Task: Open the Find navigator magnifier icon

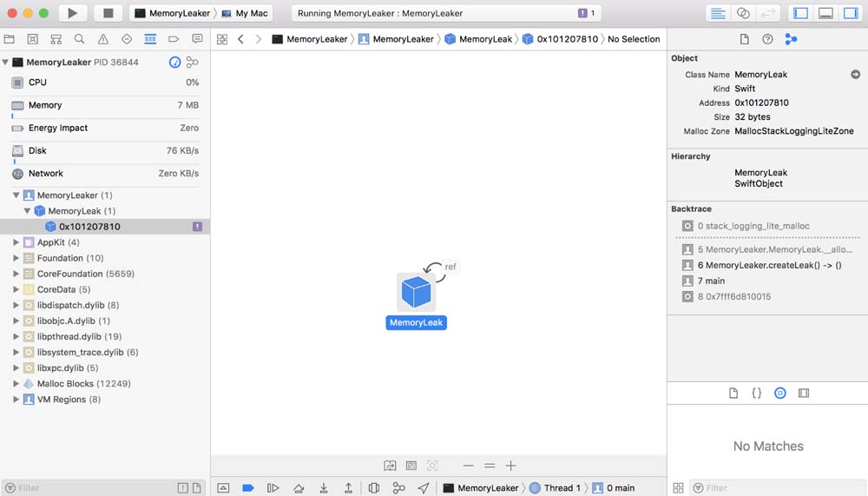Action: click(x=79, y=39)
